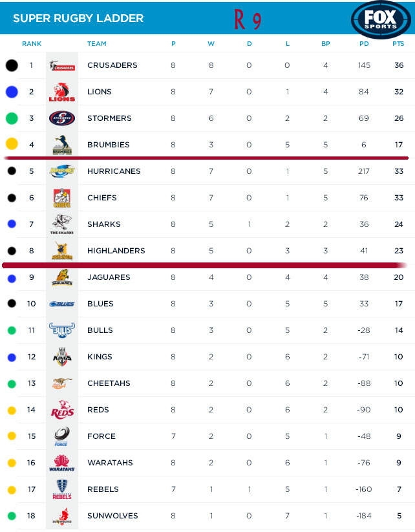The height and width of the screenshot is (532, 415).
Task: Open the Jaguares team name link
Action: click(109, 277)
